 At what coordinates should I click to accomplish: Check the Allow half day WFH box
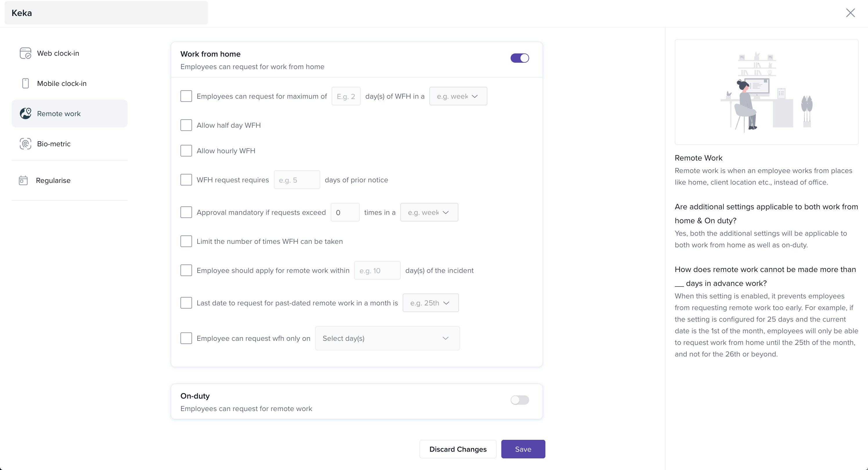tap(186, 125)
